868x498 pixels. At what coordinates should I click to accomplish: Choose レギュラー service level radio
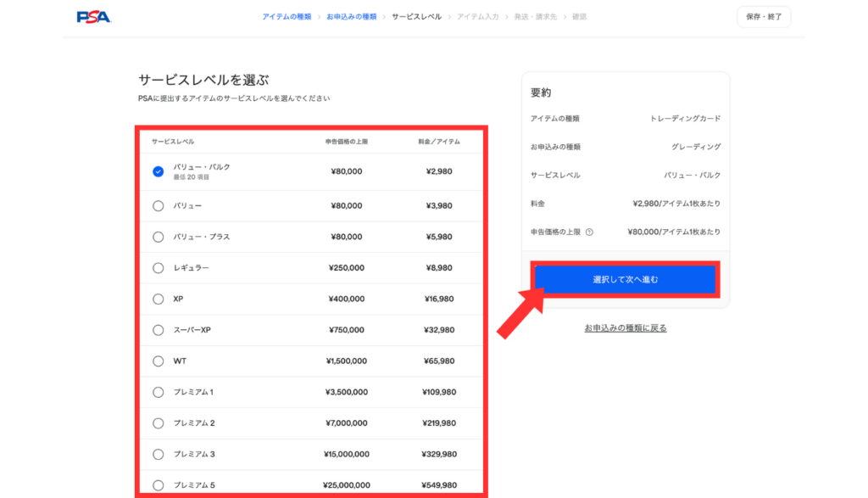point(159,268)
